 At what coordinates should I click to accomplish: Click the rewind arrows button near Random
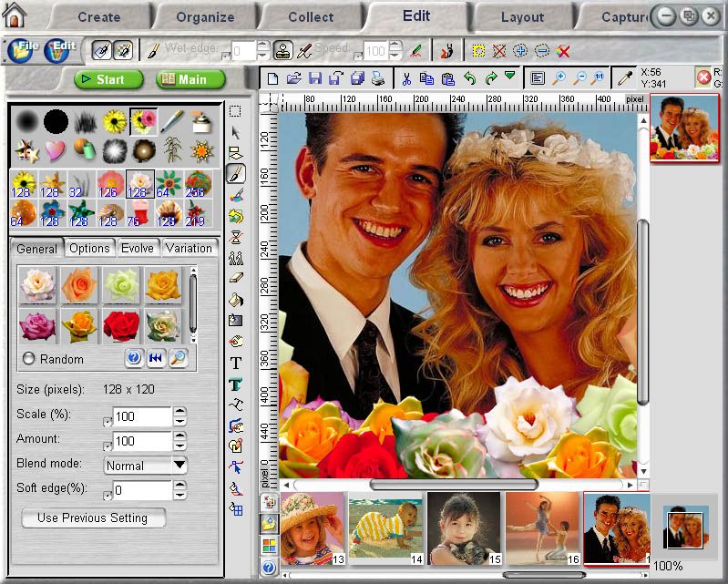tap(156, 358)
